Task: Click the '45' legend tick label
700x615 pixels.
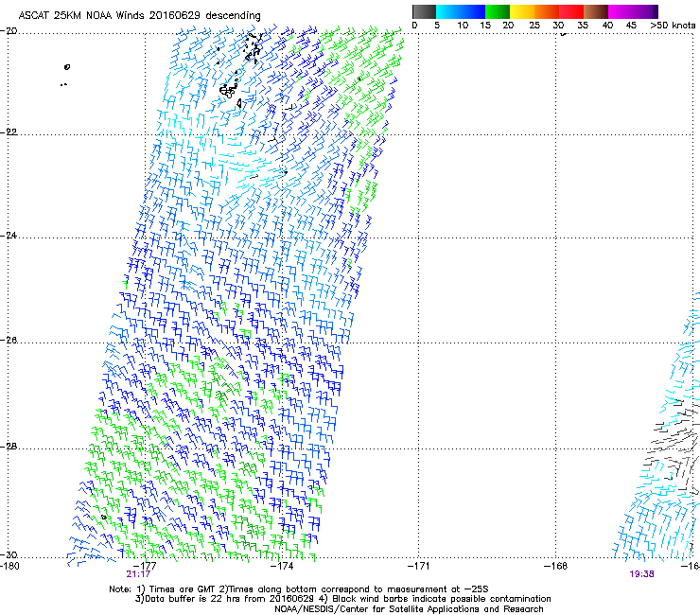Action: (631, 26)
